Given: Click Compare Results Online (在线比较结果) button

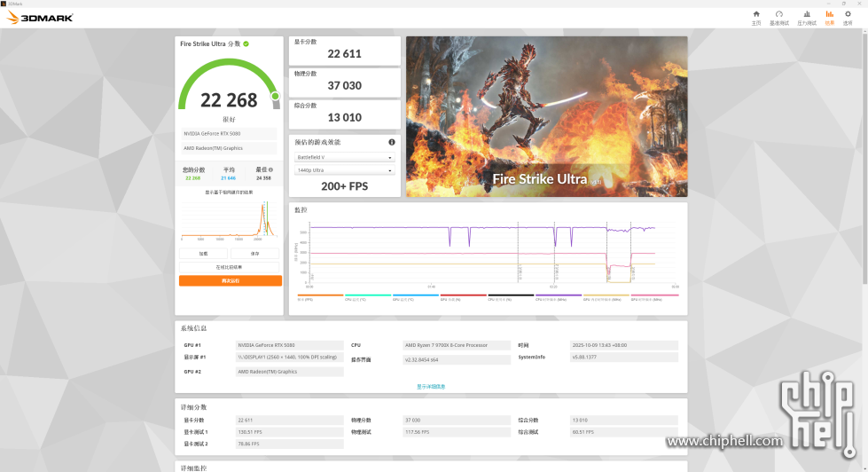Looking at the screenshot, I should [230, 267].
